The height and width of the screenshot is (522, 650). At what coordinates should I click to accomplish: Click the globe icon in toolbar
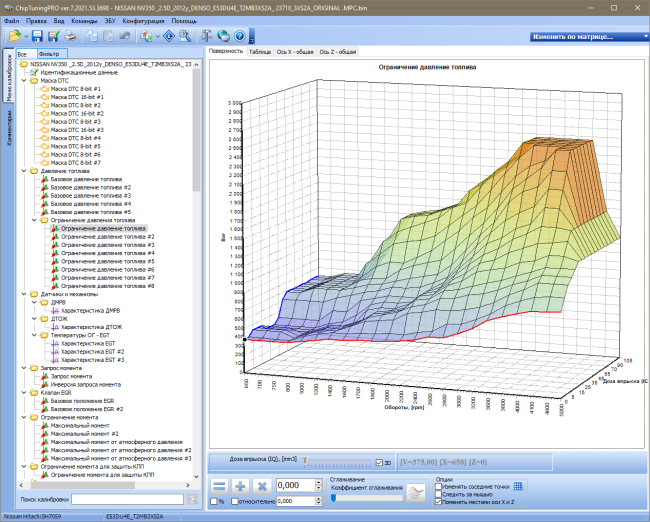click(223, 36)
